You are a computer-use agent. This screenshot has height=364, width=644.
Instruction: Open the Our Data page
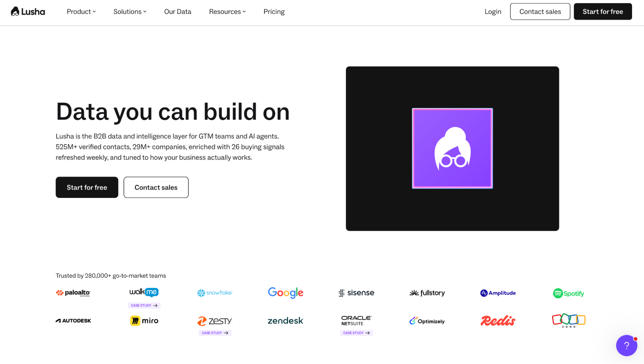(178, 12)
